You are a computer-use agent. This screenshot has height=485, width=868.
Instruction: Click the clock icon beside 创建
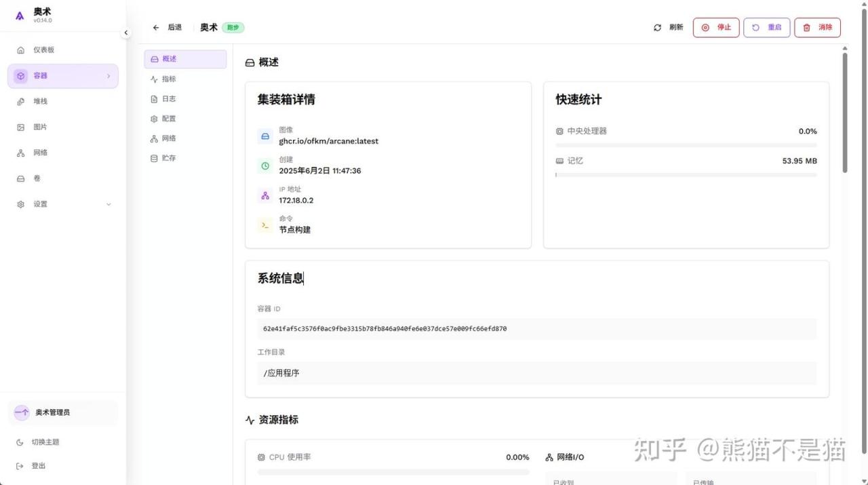(x=265, y=166)
